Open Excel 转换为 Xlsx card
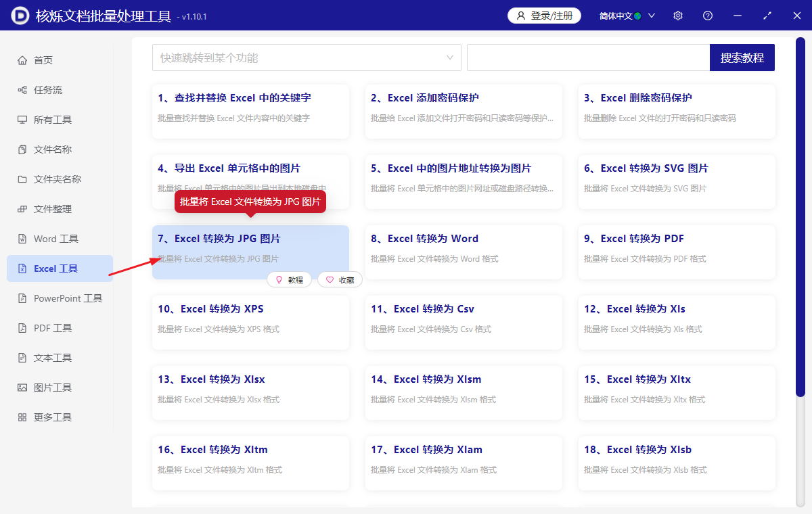The width and height of the screenshot is (812, 514). click(250, 392)
